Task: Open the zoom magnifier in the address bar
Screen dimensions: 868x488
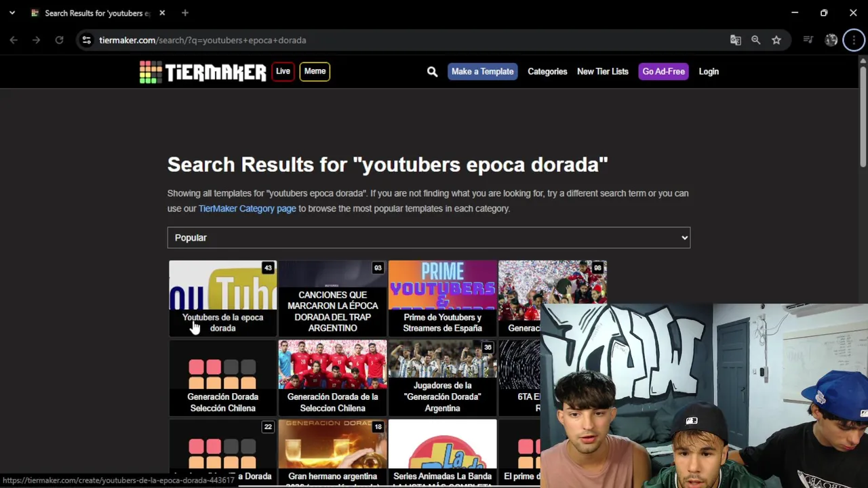Action: pos(755,40)
